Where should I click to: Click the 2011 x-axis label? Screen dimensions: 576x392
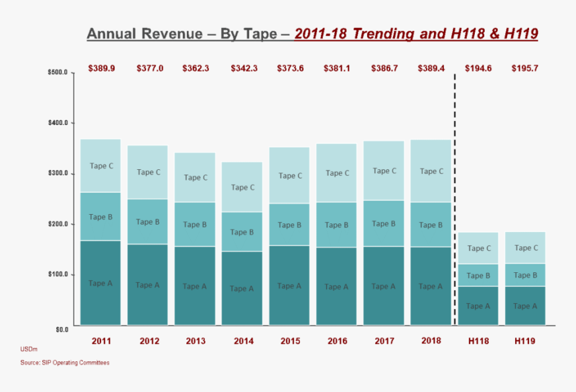pos(101,341)
